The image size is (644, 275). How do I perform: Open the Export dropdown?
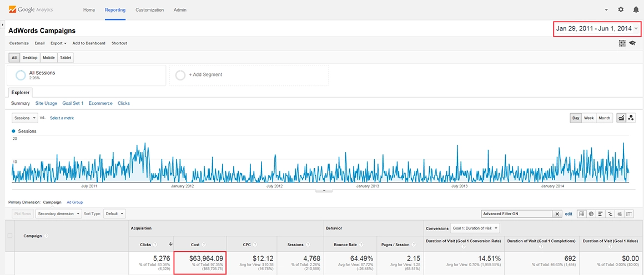[58, 43]
